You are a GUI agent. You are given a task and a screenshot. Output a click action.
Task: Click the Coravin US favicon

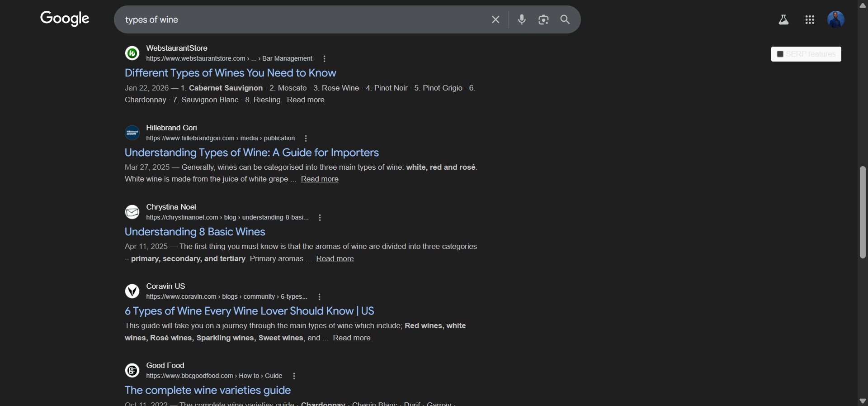132,291
